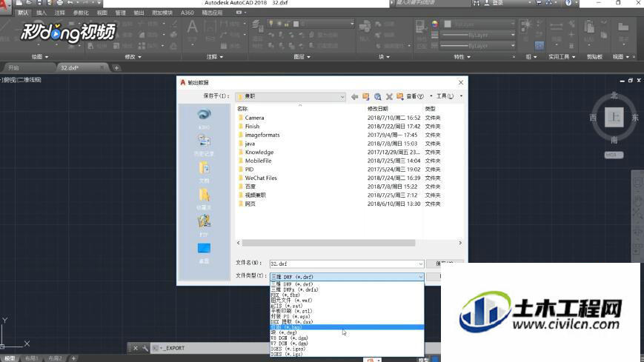Click the 上 face of the ViewCube
Screen dimensions: 644x362
(614, 118)
